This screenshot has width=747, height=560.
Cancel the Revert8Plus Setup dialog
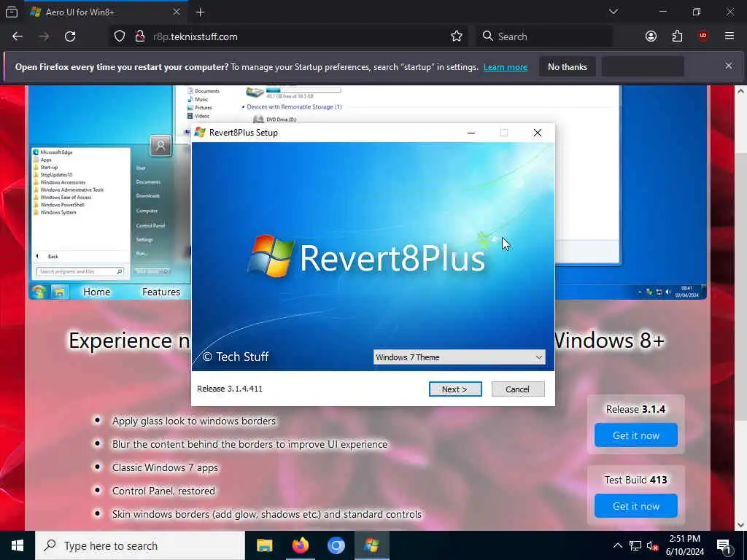(x=517, y=389)
